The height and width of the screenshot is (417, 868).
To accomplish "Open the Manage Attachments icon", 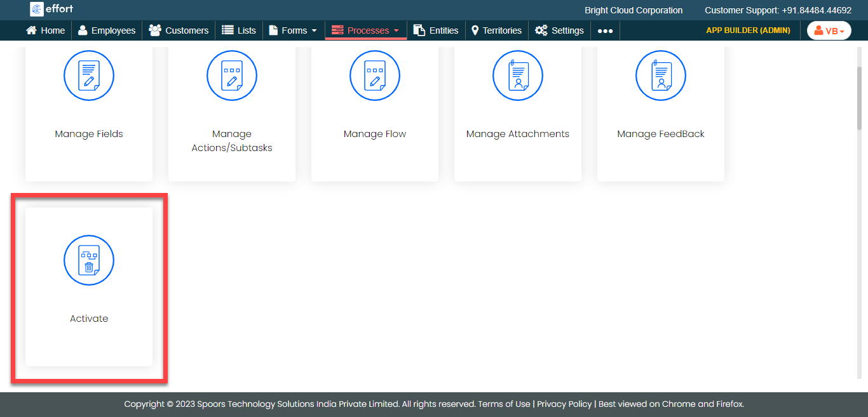I will (x=518, y=76).
